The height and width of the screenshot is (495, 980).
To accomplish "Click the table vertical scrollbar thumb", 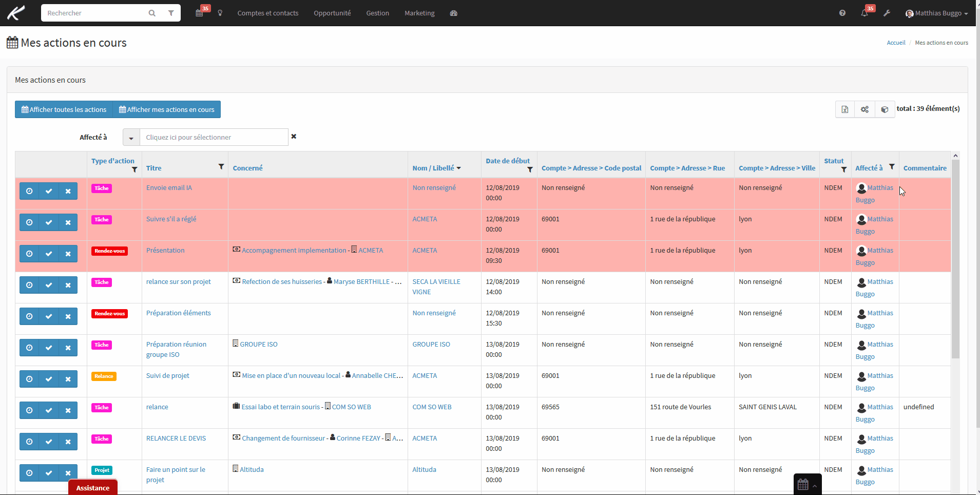I will [x=955, y=259].
